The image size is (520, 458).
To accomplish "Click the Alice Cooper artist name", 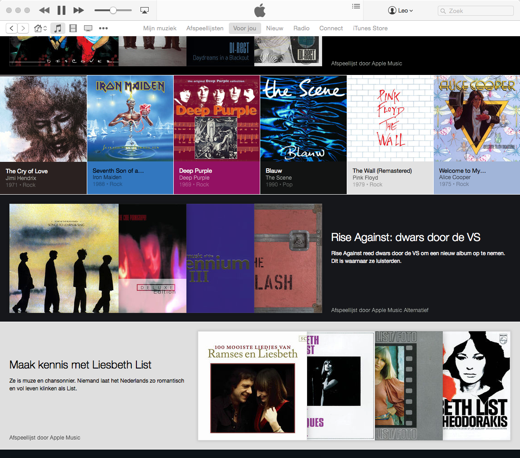I will (455, 177).
